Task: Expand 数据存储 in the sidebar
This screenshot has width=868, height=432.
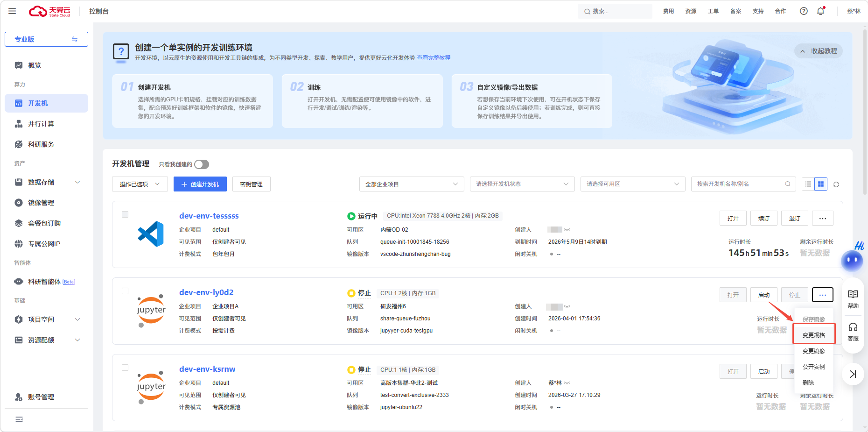Action: (x=47, y=182)
